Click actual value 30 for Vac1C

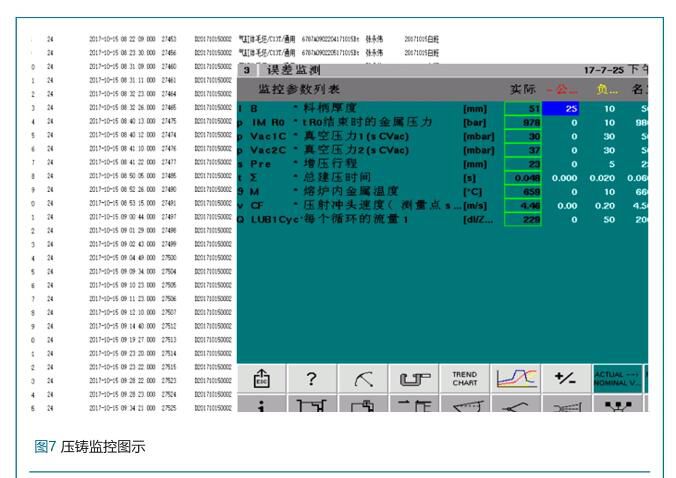coord(523,137)
